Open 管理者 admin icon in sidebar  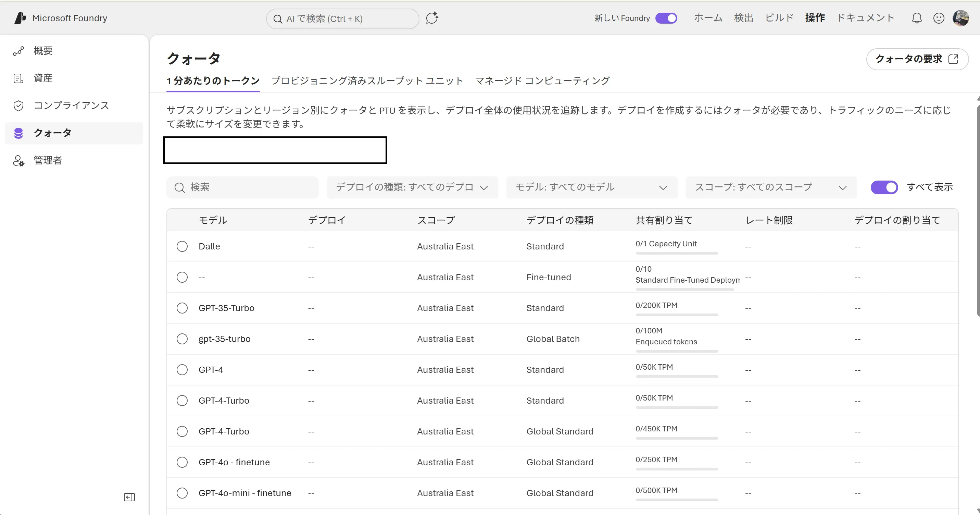click(18, 161)
